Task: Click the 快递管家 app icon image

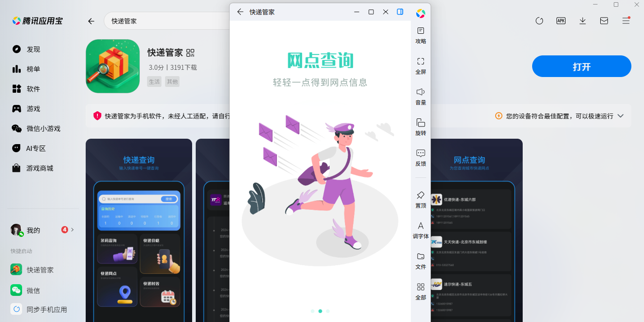Action: (x=113, y=66)
